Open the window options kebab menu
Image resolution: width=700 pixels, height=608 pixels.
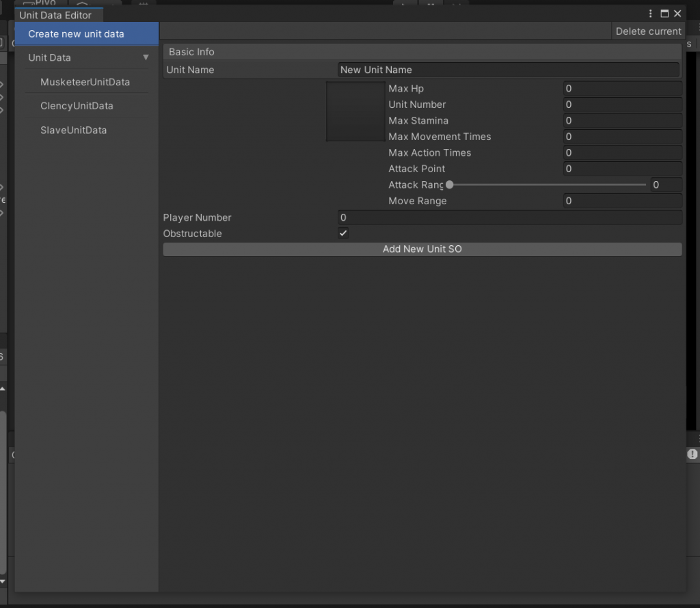pos(650,14)
